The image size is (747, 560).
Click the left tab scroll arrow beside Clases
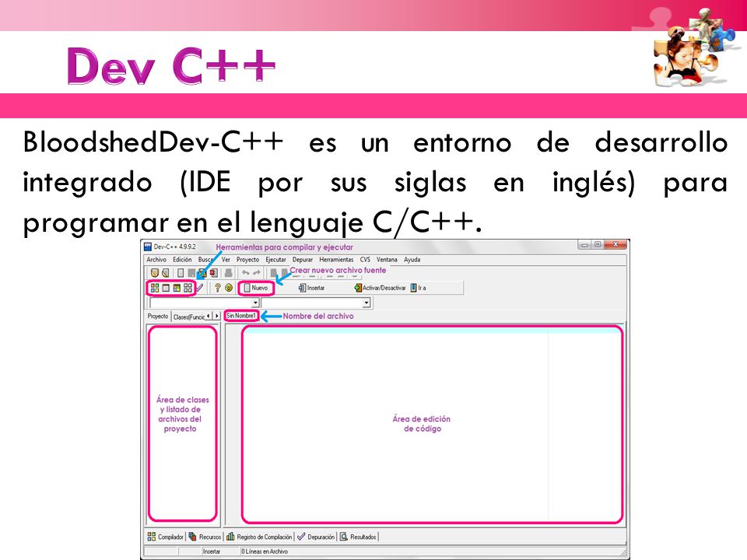click(x=209, y=317)
